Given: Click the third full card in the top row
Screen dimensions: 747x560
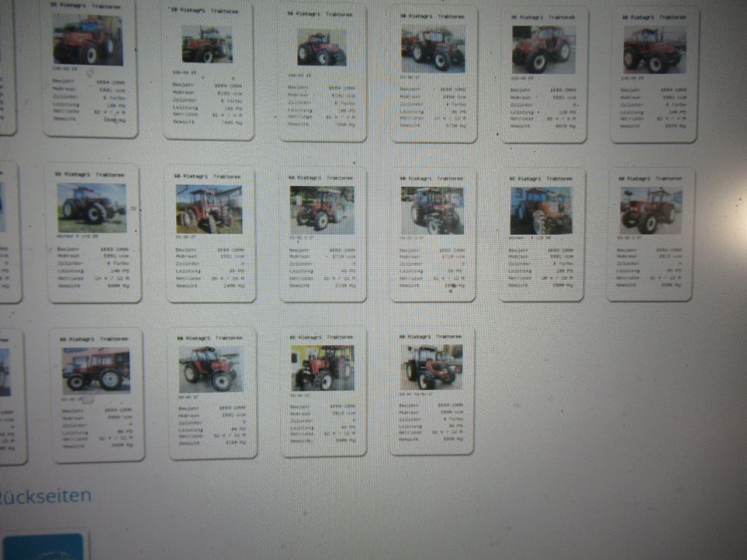Looking at the screenshot, I should click(323, 73).
